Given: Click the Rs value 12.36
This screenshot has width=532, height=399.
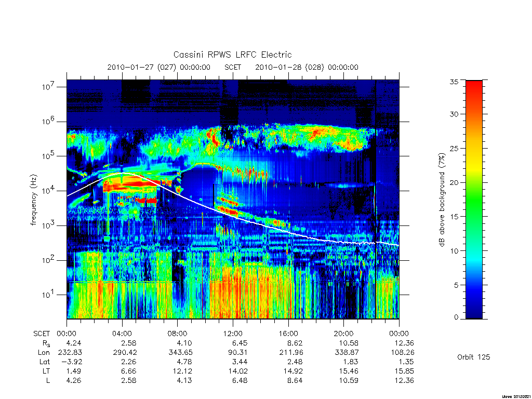Looking at the screenshot, I should click(404, 343).
